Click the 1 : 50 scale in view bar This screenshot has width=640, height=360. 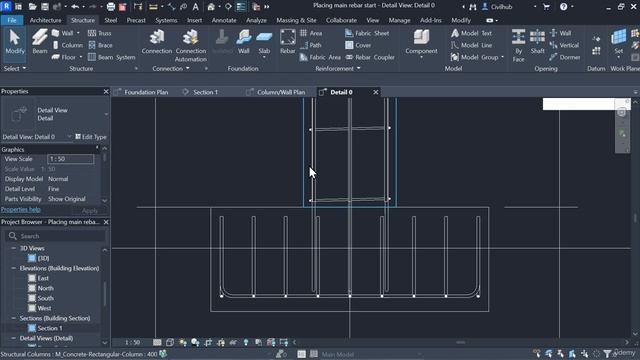pyautogui.click(x=132, y=342)
